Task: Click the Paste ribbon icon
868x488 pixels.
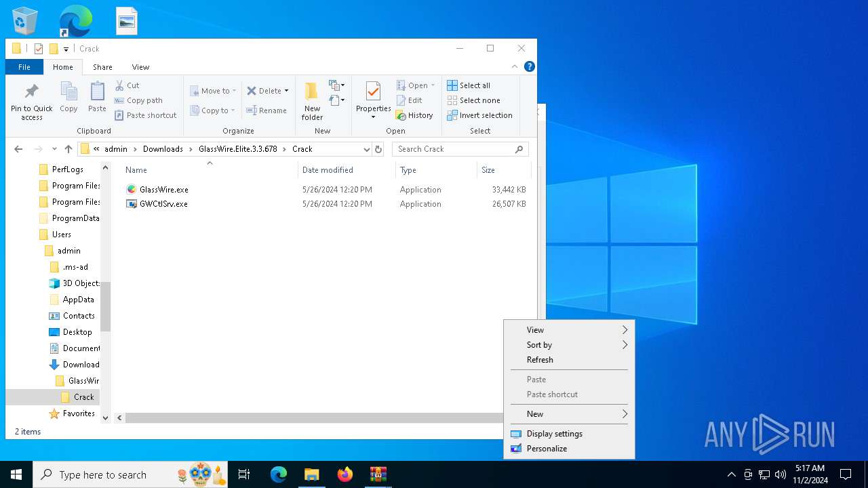Action: tap(97, 97)
